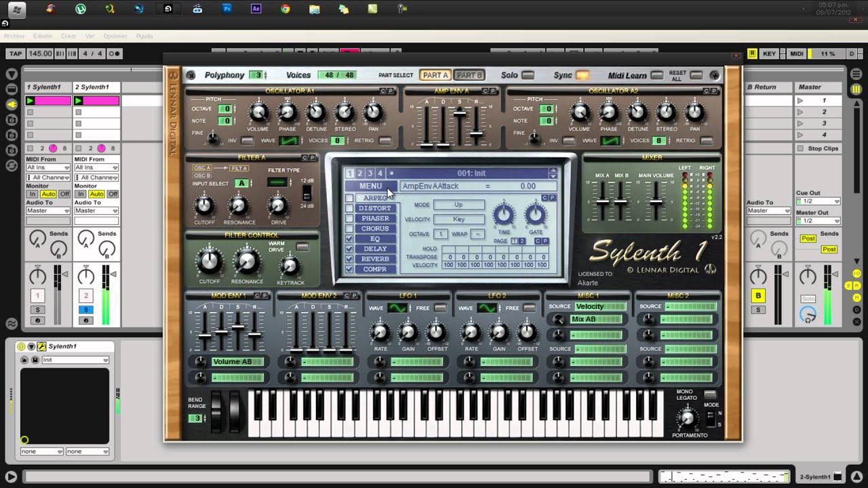Click LFO 1 Rate knob
This screenshot has height=488, width=868.
point(380,331)
